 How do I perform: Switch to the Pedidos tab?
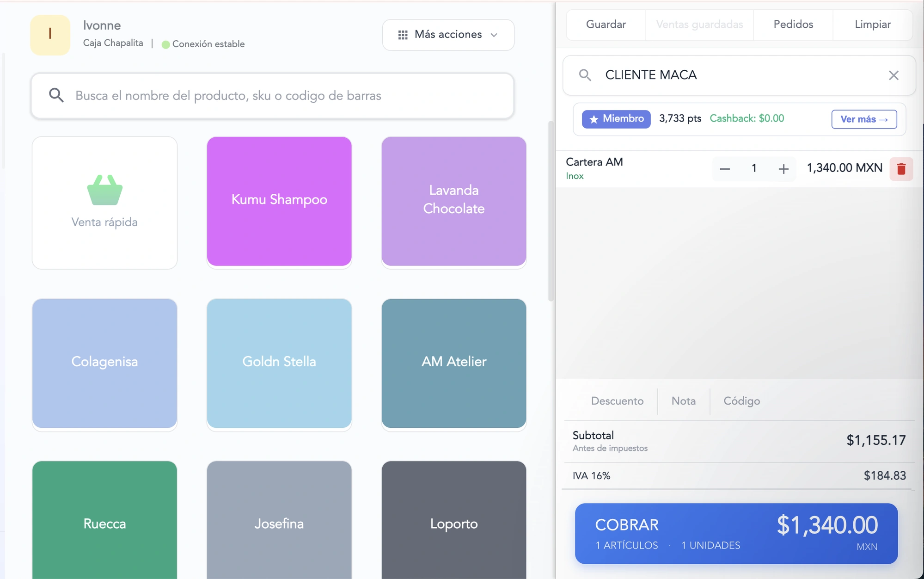click(793, 25)
